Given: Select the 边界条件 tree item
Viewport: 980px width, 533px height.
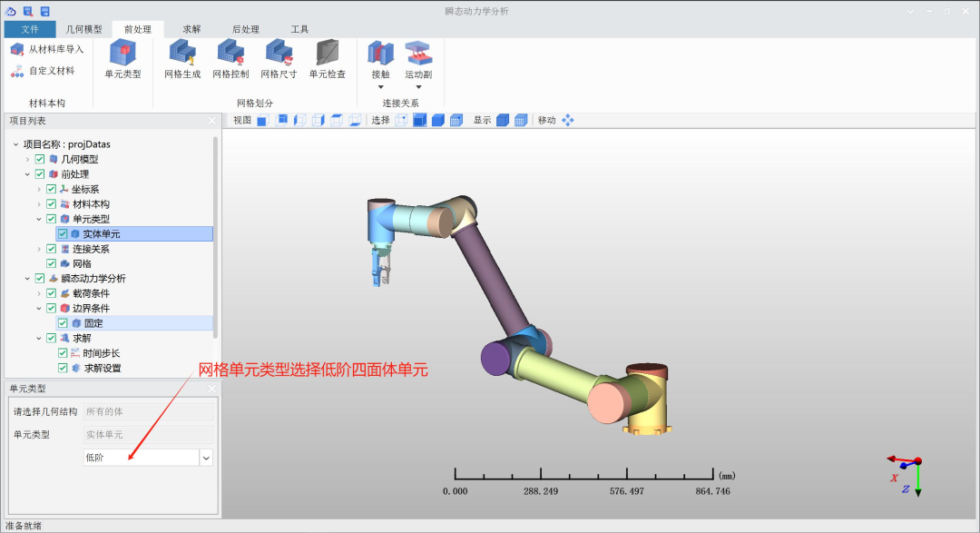Looking at the screenshot, I should [x=91, y=309].
